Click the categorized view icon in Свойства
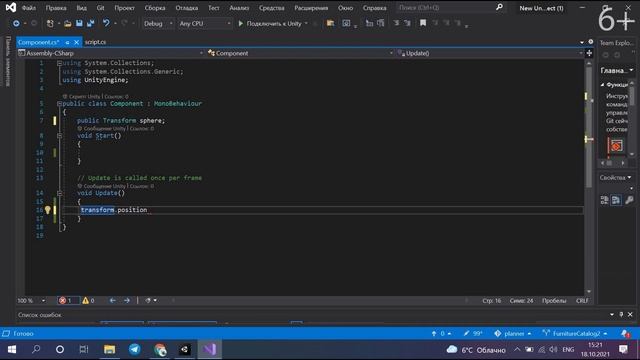 coord(604,200)
